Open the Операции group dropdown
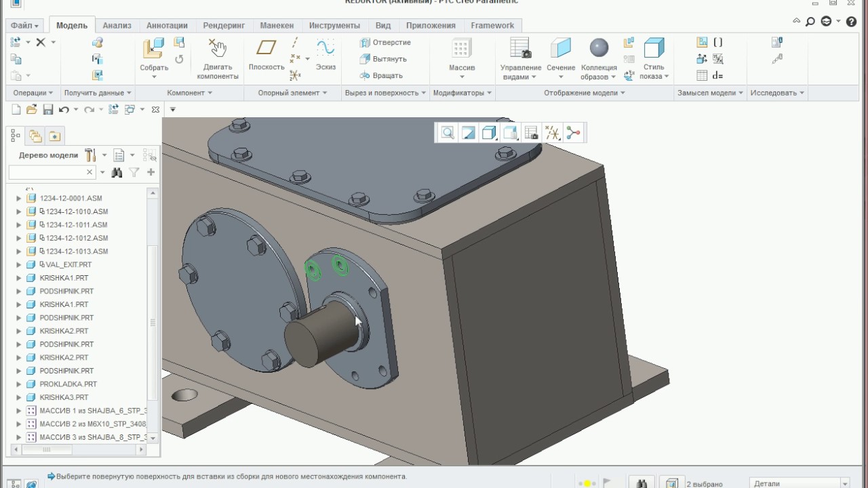The image size is (868, 488). click(x=33, y=93)
